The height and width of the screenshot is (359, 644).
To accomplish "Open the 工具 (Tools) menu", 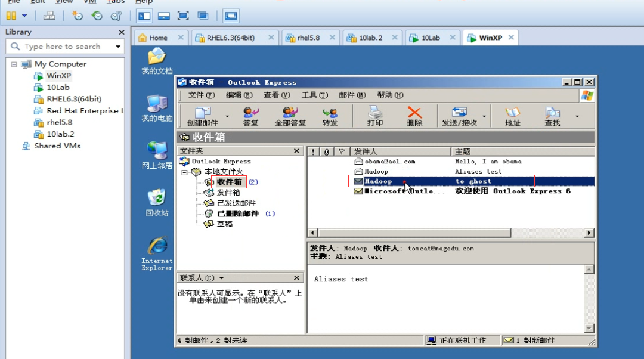I will (315, 95).
